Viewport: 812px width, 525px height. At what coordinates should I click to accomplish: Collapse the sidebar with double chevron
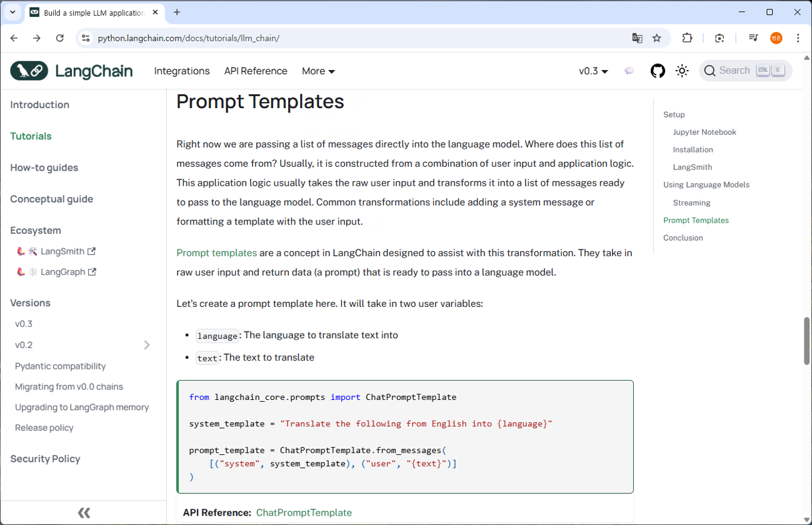(x=84, y=513)
